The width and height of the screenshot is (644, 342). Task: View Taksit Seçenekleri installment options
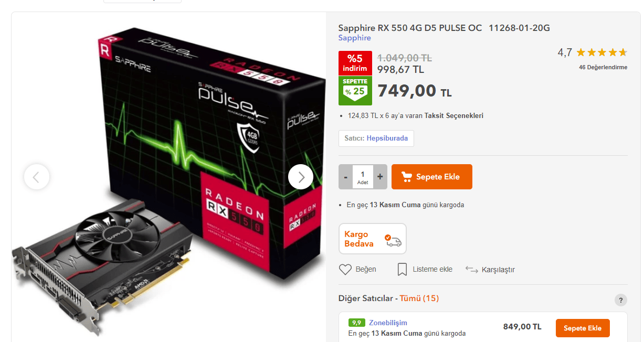click(454, 115)
